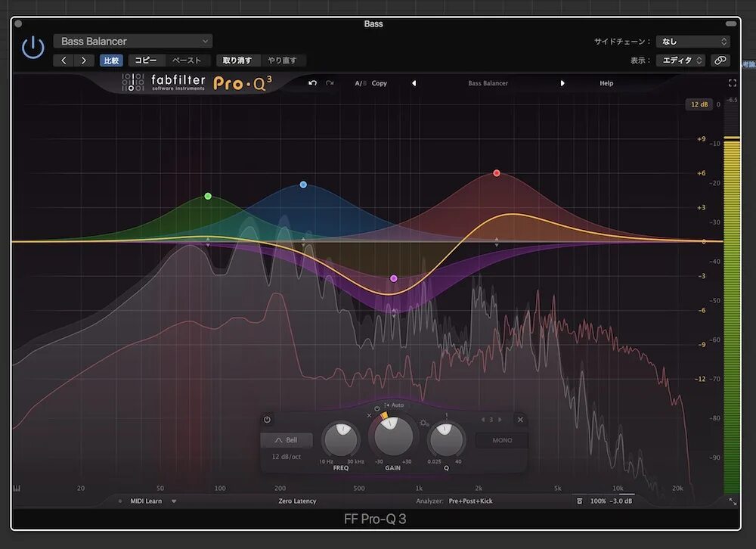
Task: Open the Zero Latency processing mode menu
Action: tap(297, 501)
